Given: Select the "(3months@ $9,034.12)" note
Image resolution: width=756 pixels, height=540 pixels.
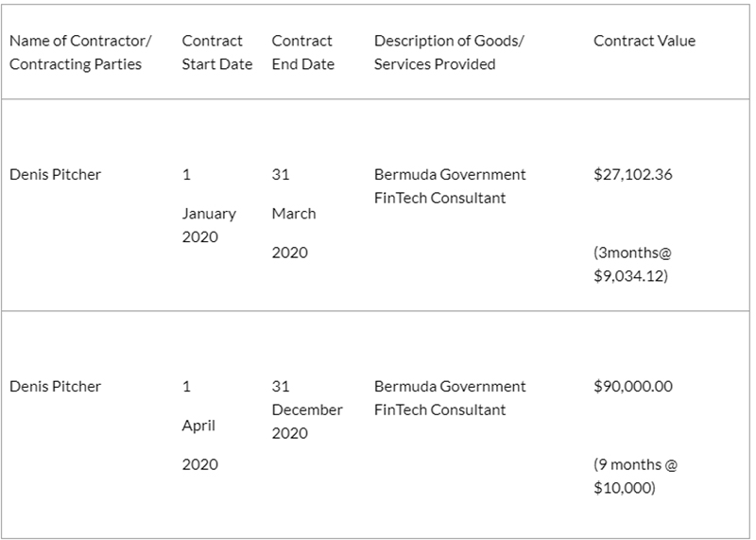Looking at the screenshot, I should point(632,266).
